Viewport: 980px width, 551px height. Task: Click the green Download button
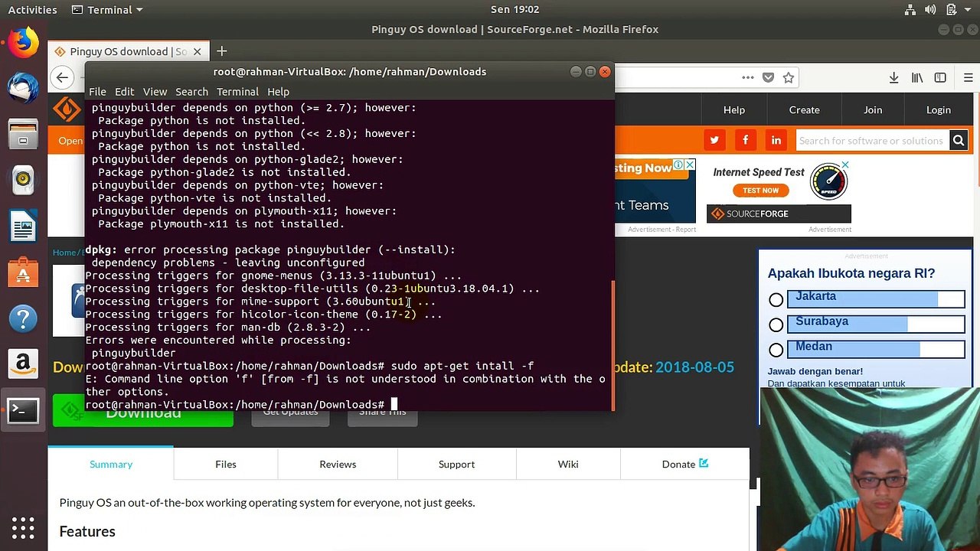click(x=143, y=413)
